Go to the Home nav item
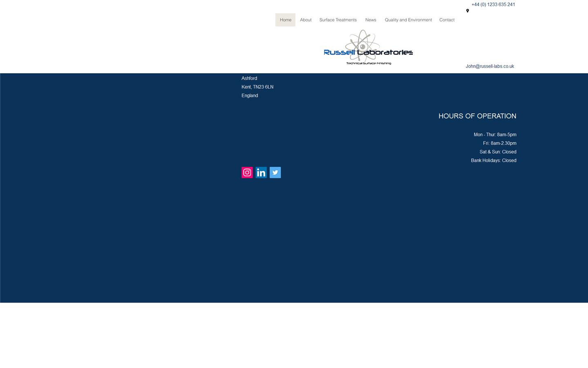This screenshot has height=368, width=588. pyautogui.click(x=285, y=20)
